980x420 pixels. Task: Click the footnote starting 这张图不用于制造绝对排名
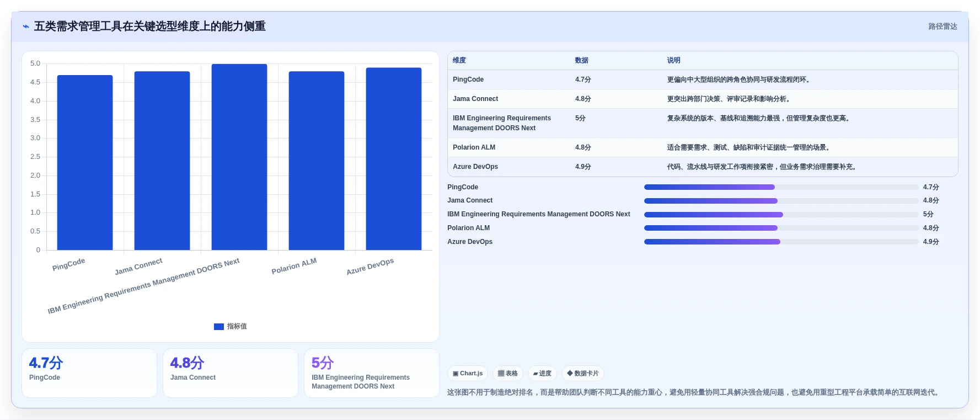tap(694, 392)
